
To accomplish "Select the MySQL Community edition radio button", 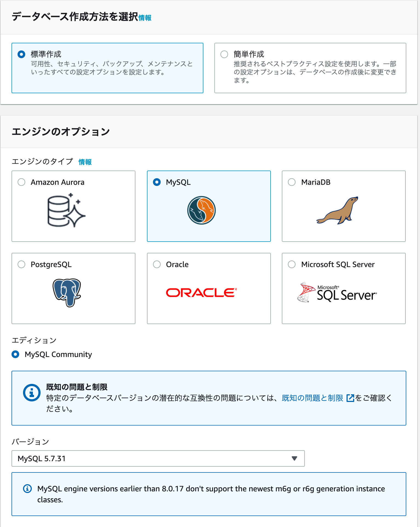I will [15, 354].
